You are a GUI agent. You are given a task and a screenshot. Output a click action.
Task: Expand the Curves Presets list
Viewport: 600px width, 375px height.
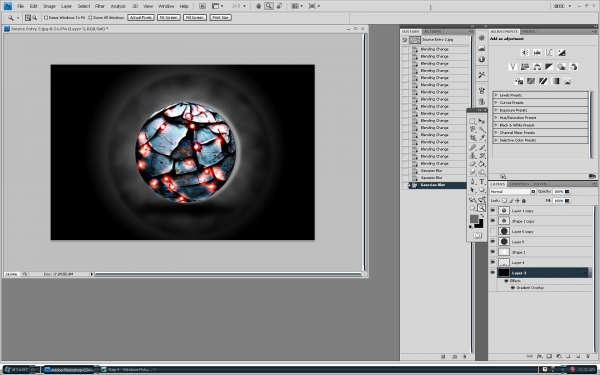496,103
